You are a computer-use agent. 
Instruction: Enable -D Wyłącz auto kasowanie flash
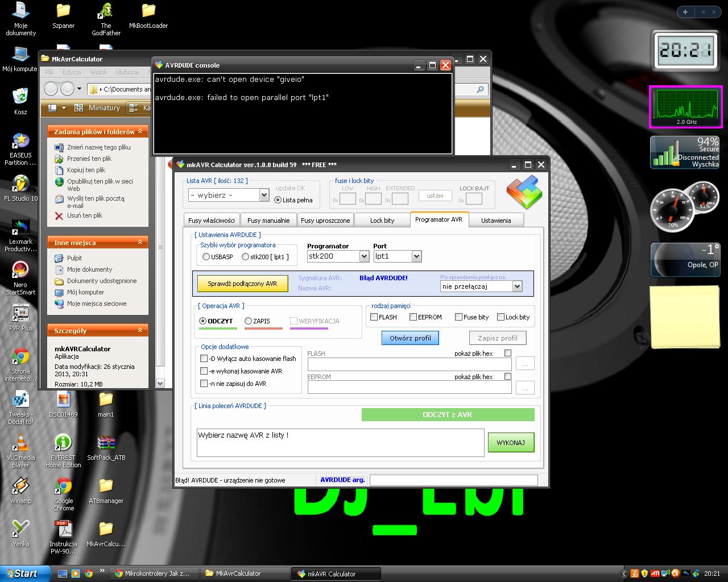(204, 359)
